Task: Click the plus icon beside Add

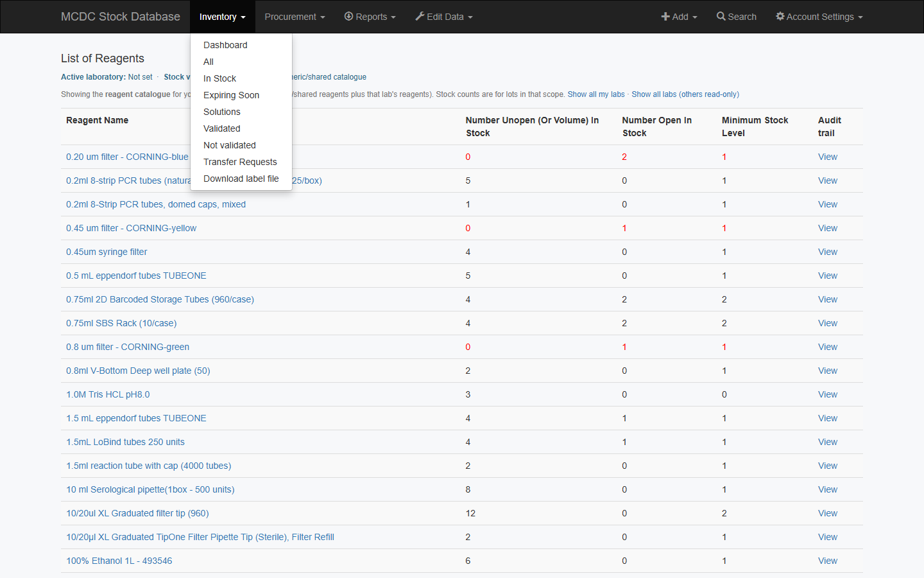Action: [x=665, y=17]
